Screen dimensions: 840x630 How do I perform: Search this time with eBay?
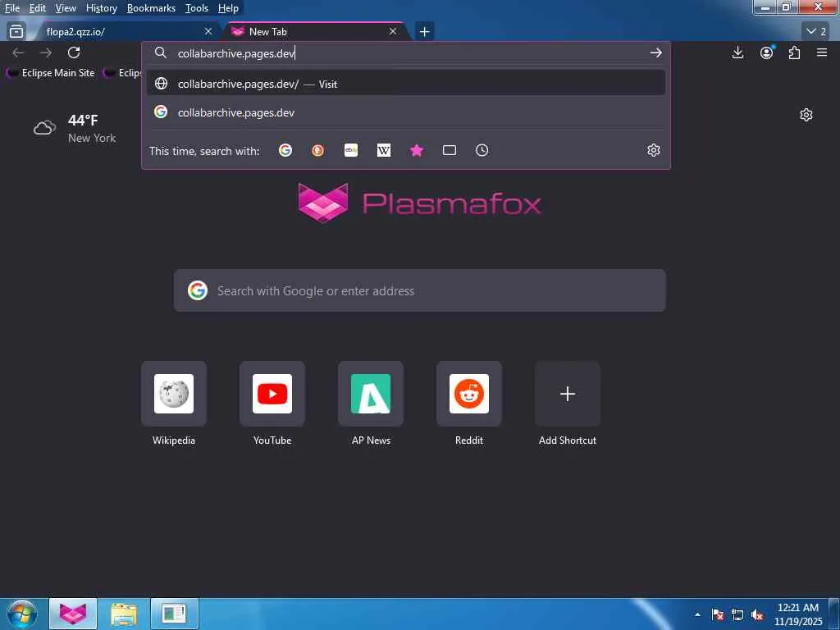pos(351,151)
